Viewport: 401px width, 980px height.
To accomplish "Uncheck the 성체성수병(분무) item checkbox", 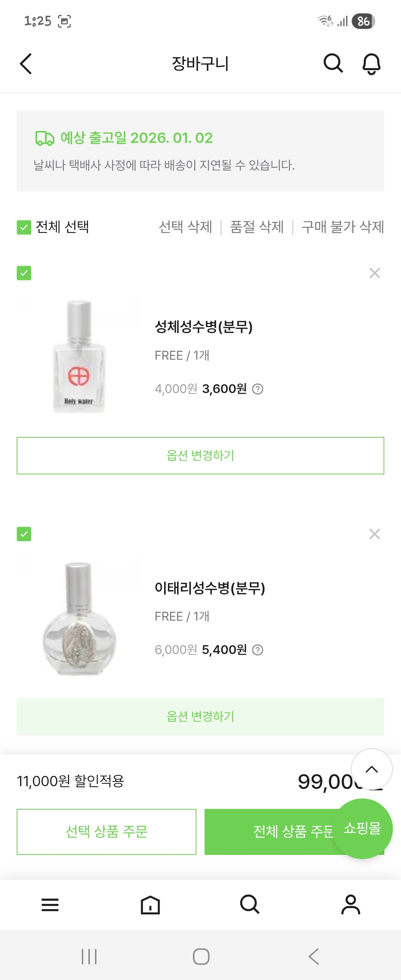I will pos(24,273).
